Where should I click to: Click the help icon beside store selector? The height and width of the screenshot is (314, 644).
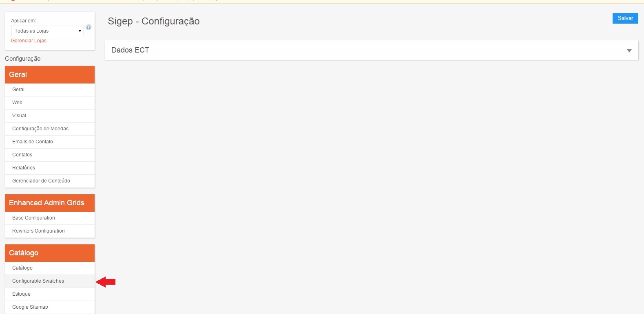(89, 28)
